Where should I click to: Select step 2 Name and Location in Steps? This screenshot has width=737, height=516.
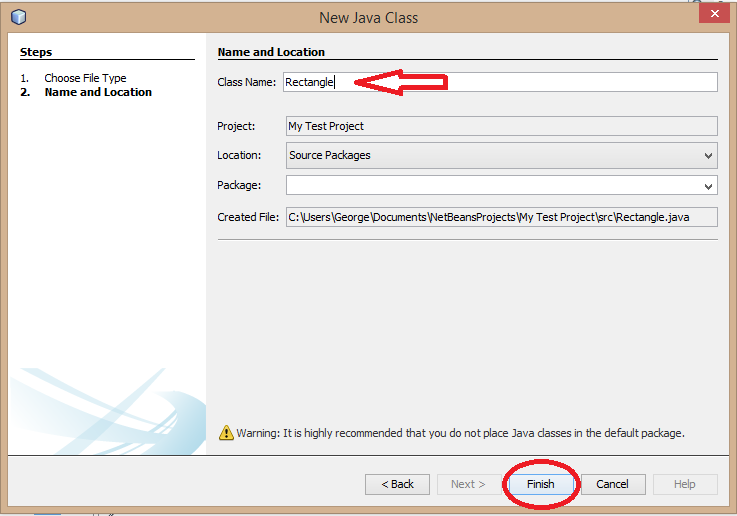click(98, 92)
